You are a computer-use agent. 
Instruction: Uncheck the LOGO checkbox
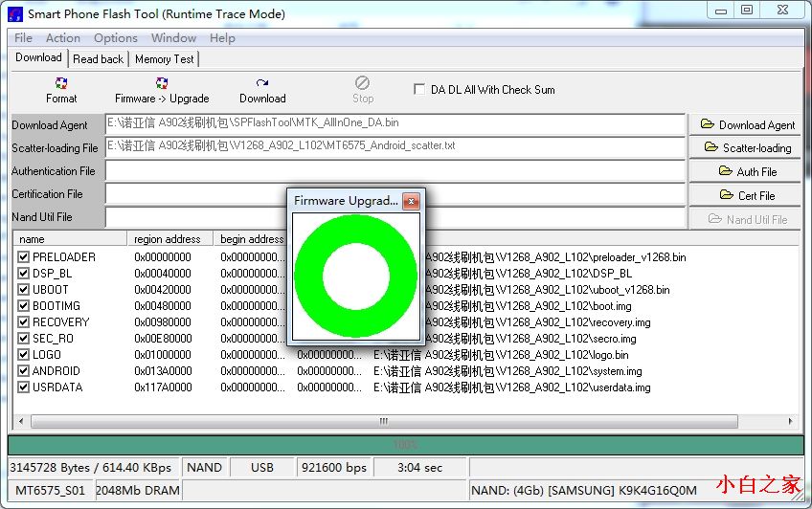coord(23,354)
